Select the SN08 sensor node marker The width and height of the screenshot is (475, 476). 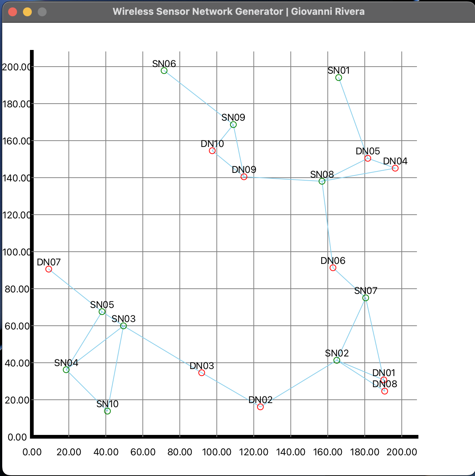click(322, 181)
